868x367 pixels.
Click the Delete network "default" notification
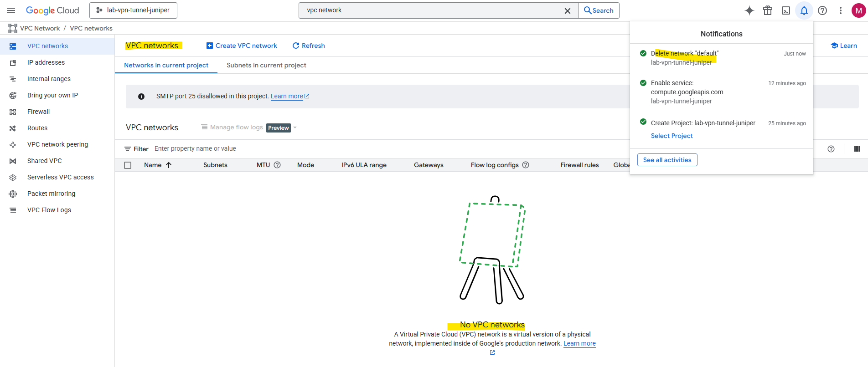point(722,58)
